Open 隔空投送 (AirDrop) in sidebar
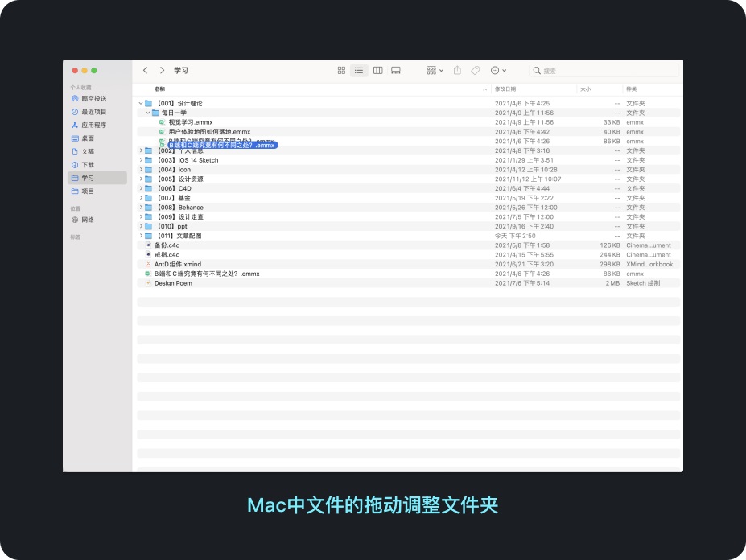This screenshot has width=746, height=560. pyautogui.click(x=93, y=98)
